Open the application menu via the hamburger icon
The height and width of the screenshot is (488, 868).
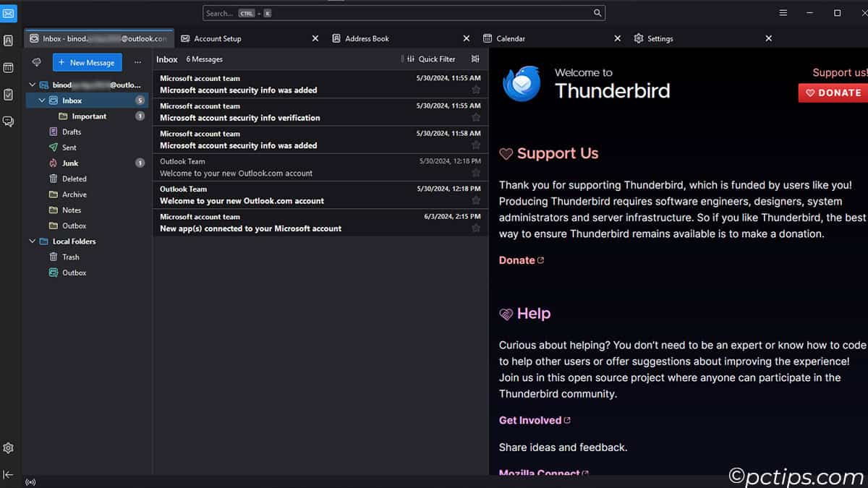[783, 13]
